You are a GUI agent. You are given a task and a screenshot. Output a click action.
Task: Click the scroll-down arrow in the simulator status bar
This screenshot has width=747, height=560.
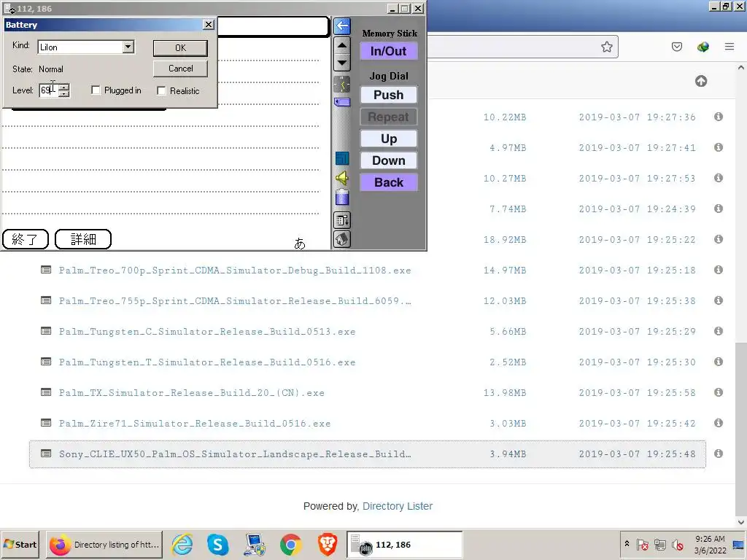tap(342, 63)
